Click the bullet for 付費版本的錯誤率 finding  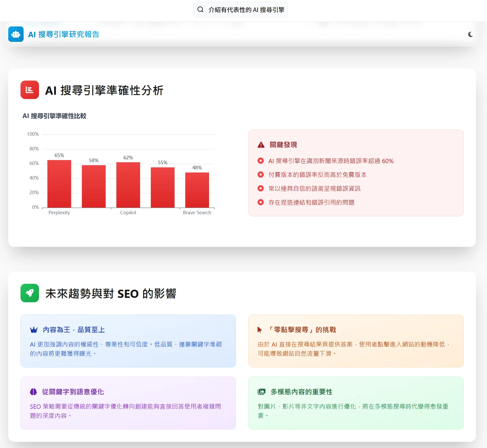coord(261,175)
